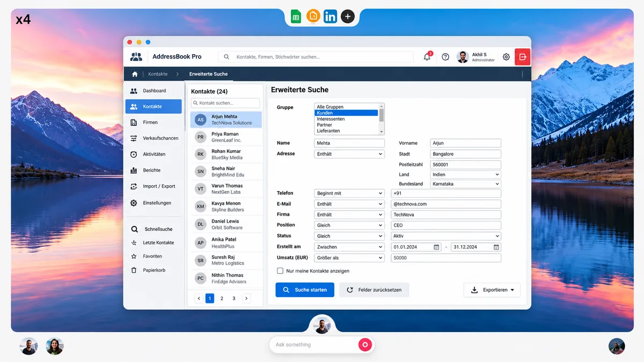
Task: Select contact Priya Raman in list
Action: click(x=226, y=137)
